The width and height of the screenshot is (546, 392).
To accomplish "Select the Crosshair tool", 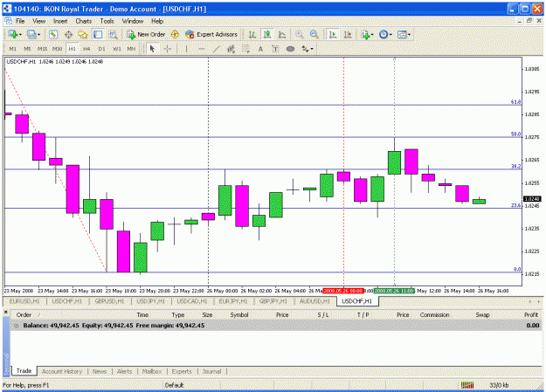I will tap(167, 49).
